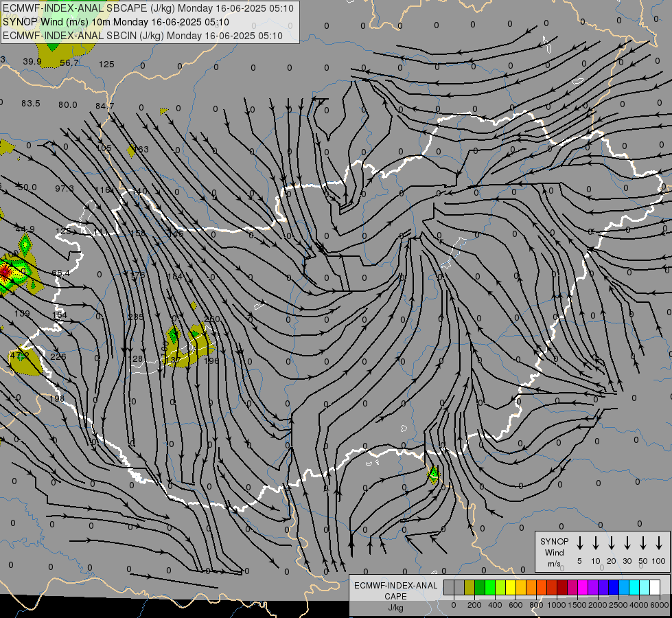Click the 50.0 CAPE value on the map
672x618 pixels.
tap(27, 187)
